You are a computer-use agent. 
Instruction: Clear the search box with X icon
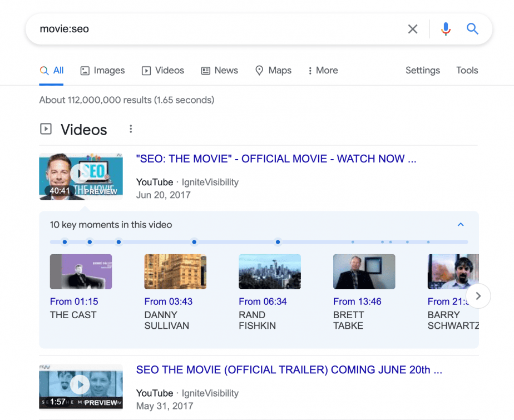coord(412,29)
